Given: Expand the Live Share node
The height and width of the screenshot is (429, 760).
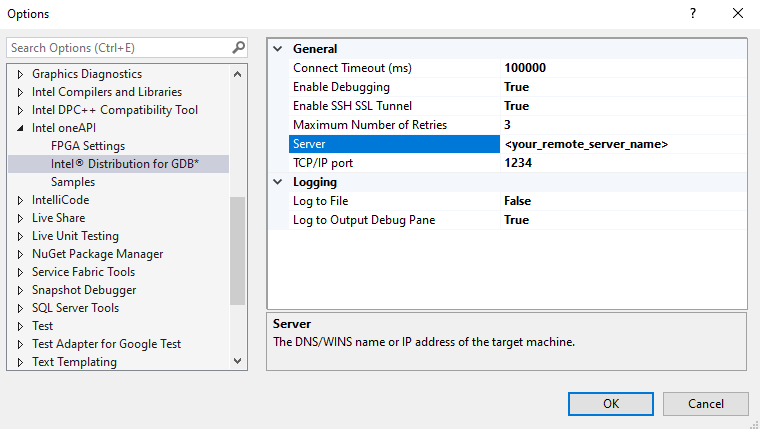Looking at the screenshot, I should [x=20, y=218].
